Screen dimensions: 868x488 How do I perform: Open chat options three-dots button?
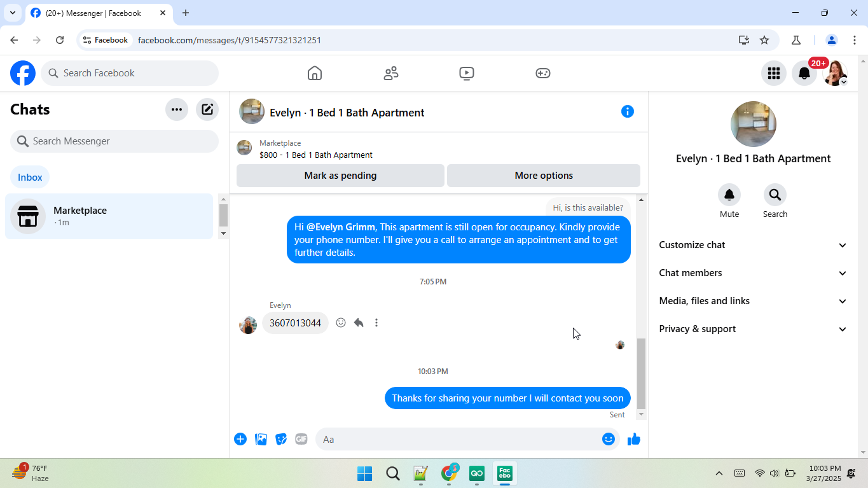tap(177, 109)
